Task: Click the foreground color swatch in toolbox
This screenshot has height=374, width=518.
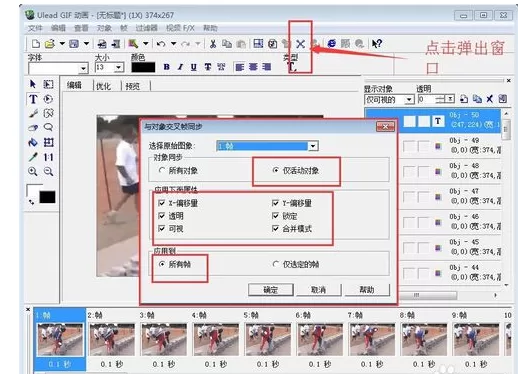Action: (x=34, y=190)
